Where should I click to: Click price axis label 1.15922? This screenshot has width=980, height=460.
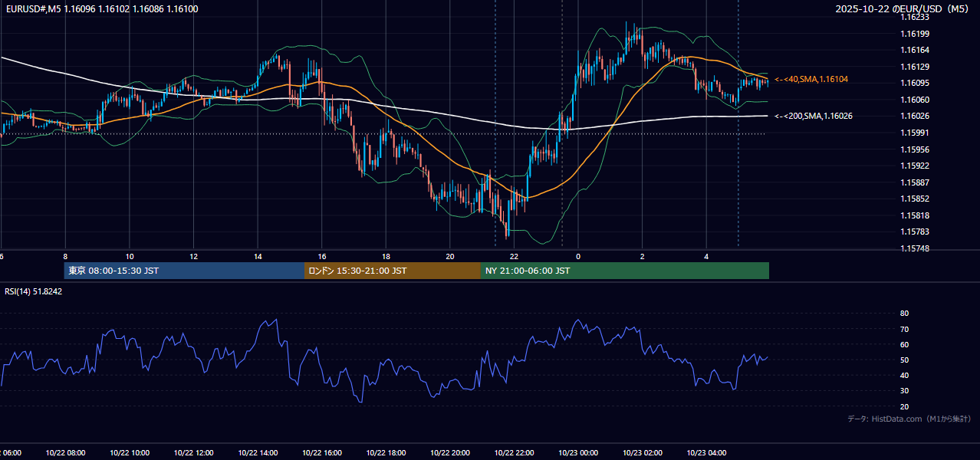[914, 166]
